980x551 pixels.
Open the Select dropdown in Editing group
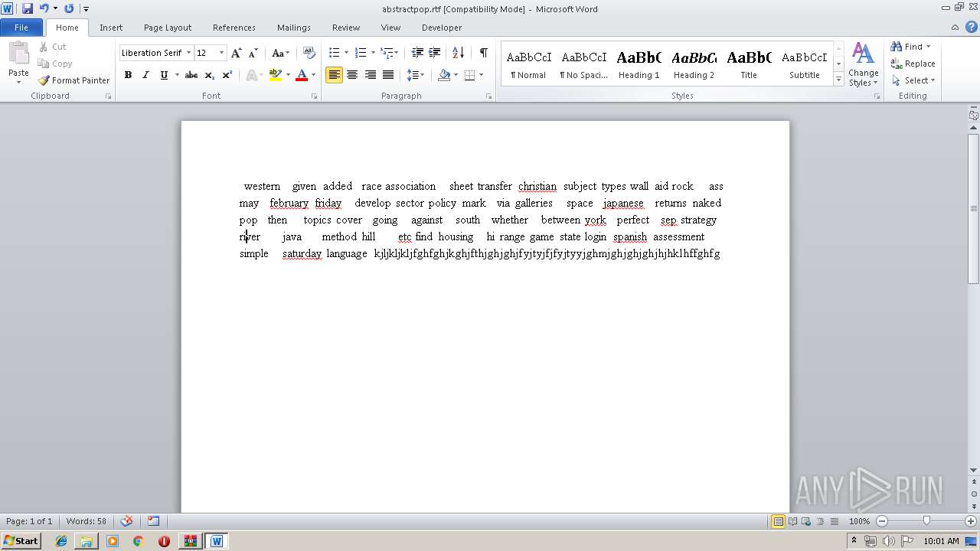click(x=913, y=80)
